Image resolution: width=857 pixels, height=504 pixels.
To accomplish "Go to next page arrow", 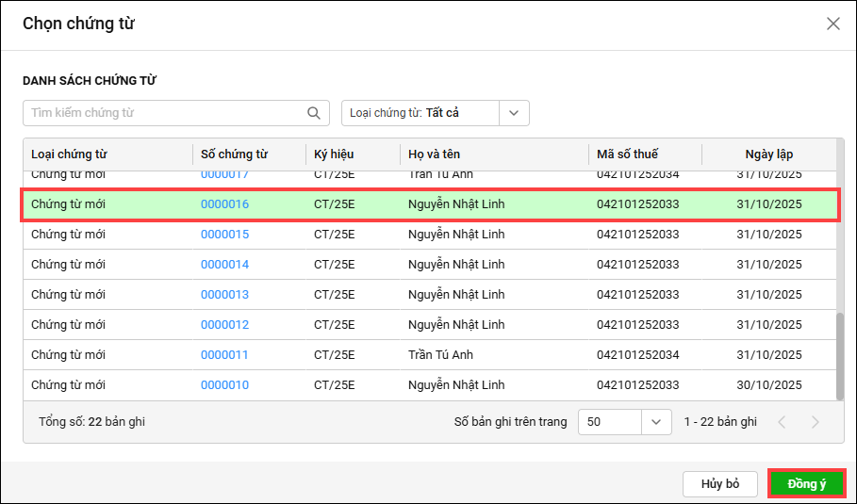I will pos(815,422).
